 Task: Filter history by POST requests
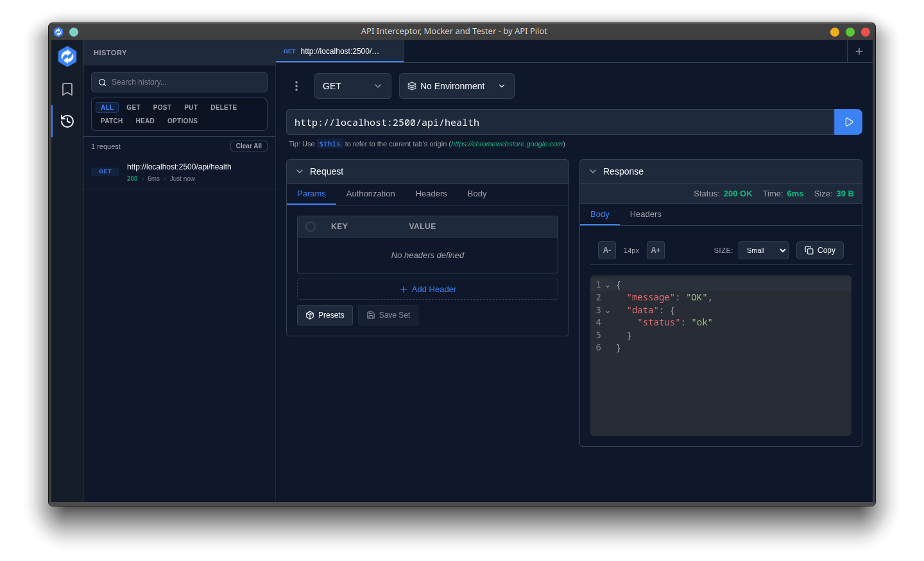tap(162, 107)
